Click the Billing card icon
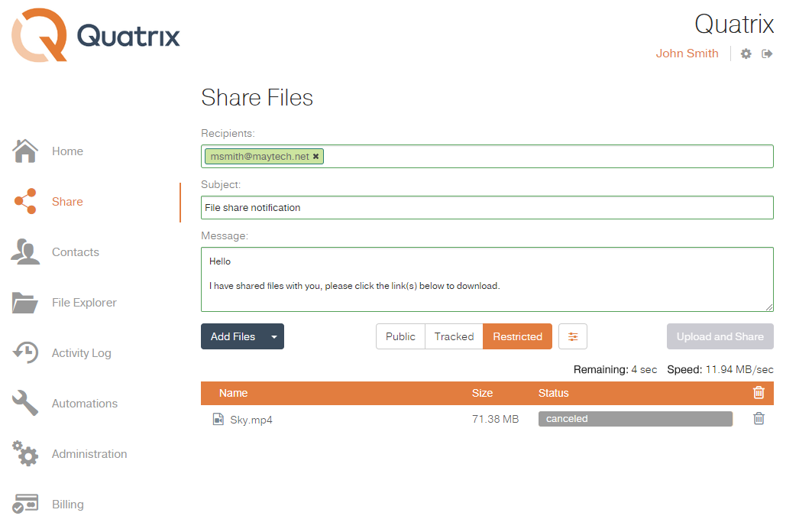This screenshot has height=529, width=812. [x=25, y=504]
